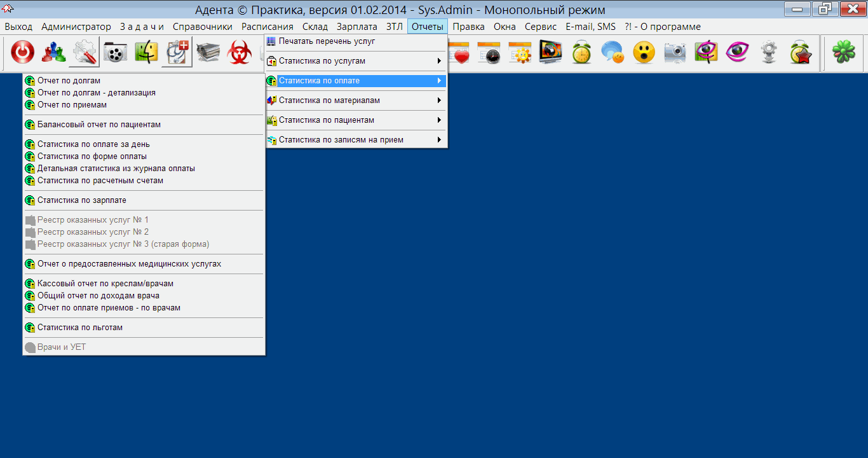The image size is (868, 458).
Task: Click the red biohazard toolbar icon
Action: (x=240, y=52)
